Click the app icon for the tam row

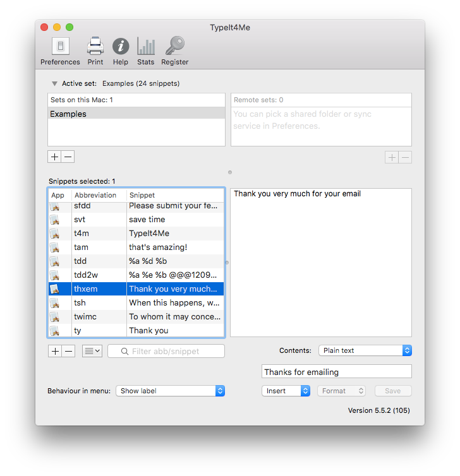[55, 247]
